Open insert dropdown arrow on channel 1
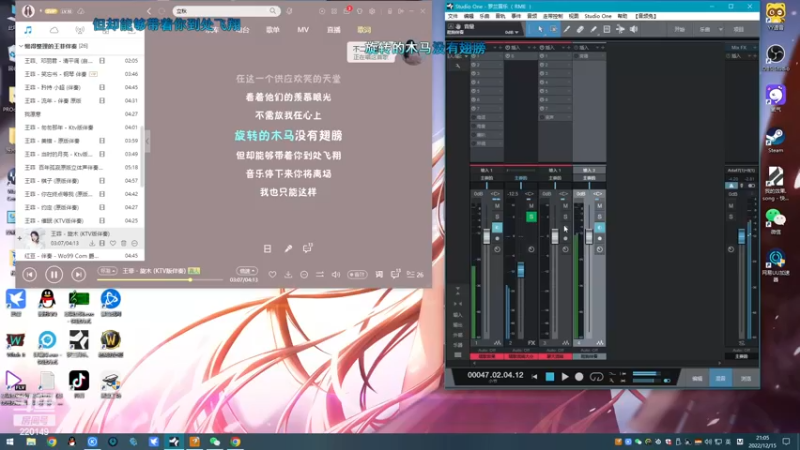 coord(494,47)
